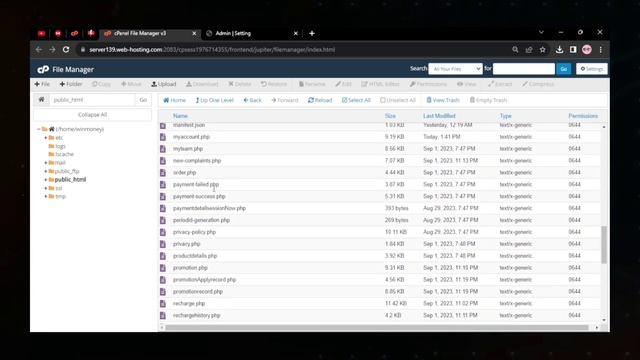
Task: Click the Restore toolbar button
Action: tap(274, 84)
